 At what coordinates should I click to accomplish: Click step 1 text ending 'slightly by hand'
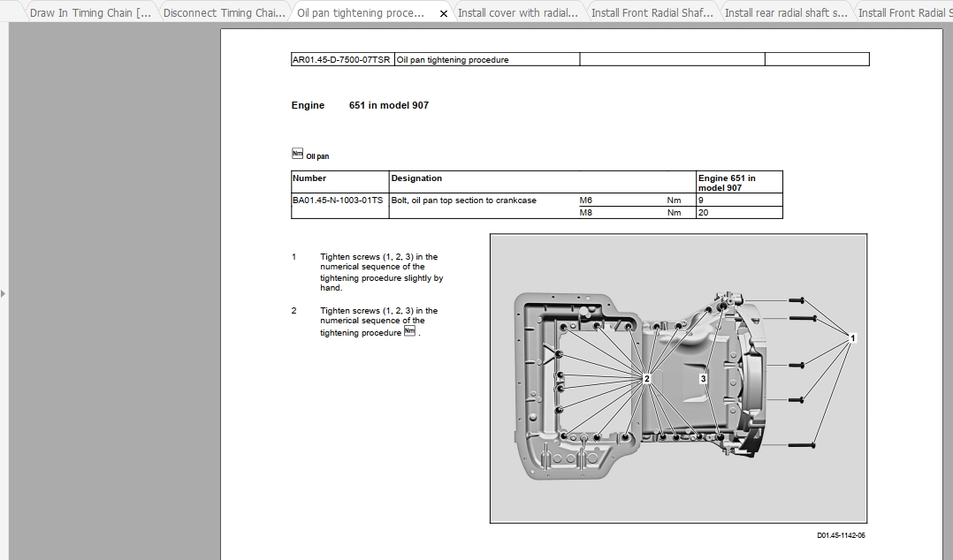[x=382, y=272]
